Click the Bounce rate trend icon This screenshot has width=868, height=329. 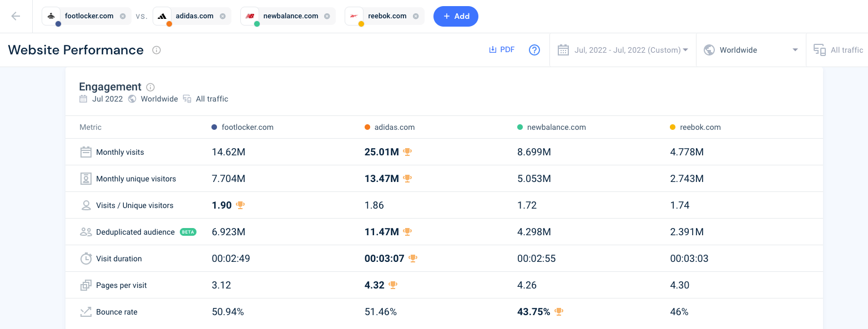pos(86,311)
